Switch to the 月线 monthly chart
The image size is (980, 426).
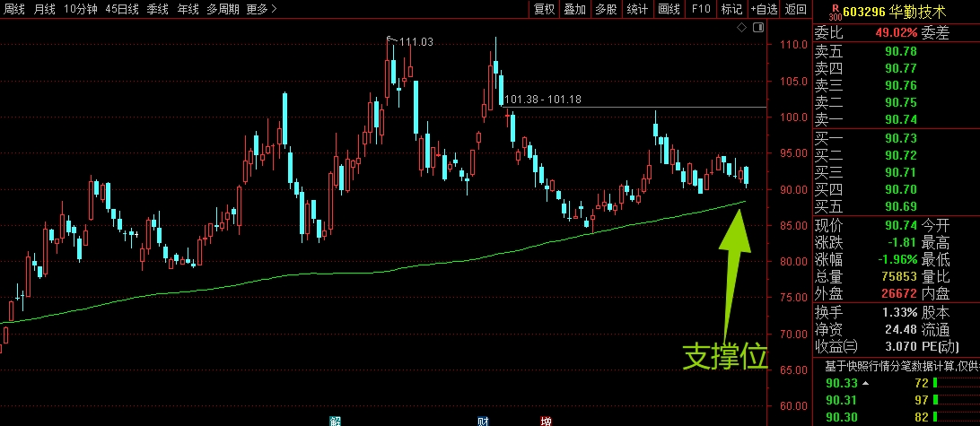pos(44,9)
